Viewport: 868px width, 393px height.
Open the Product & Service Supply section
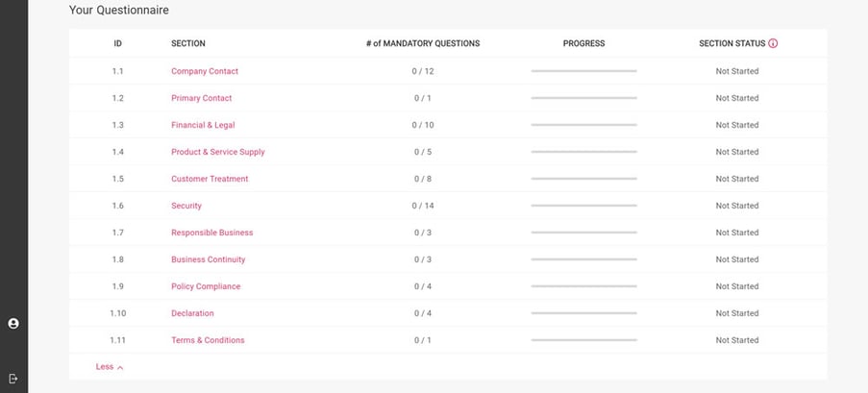coord(218,152)
